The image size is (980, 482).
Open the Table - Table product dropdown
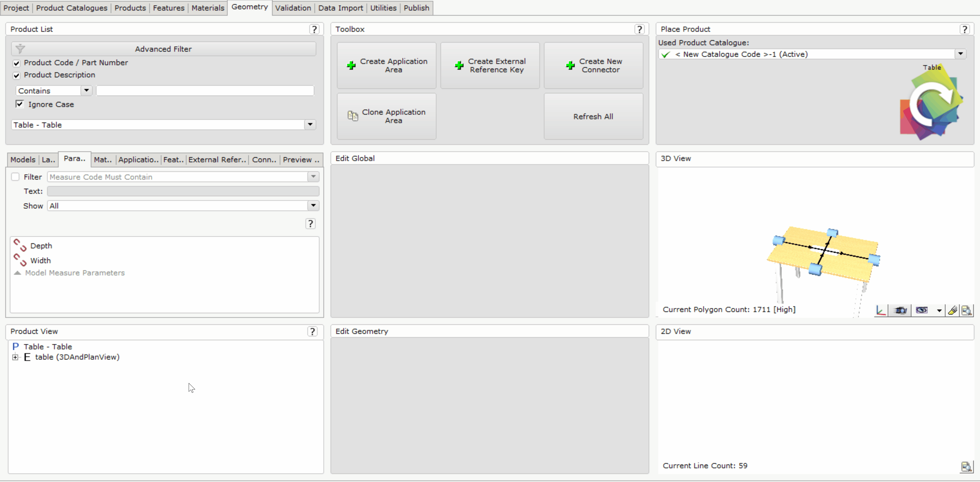point(310,124)
